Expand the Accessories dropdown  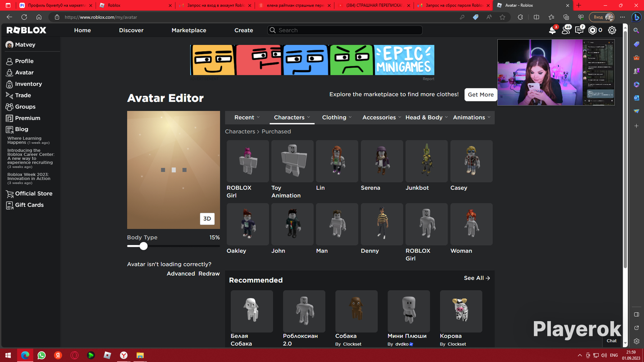click(x=382, y=118)
